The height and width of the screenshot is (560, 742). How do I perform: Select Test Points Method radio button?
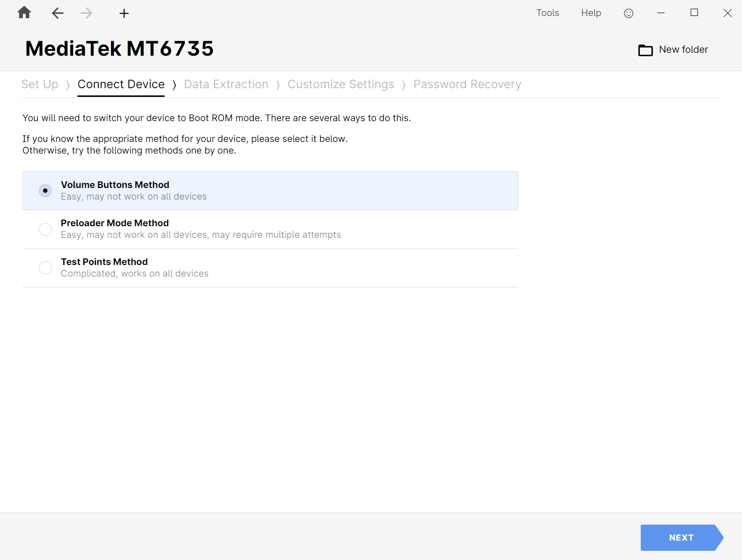[45, 267]
